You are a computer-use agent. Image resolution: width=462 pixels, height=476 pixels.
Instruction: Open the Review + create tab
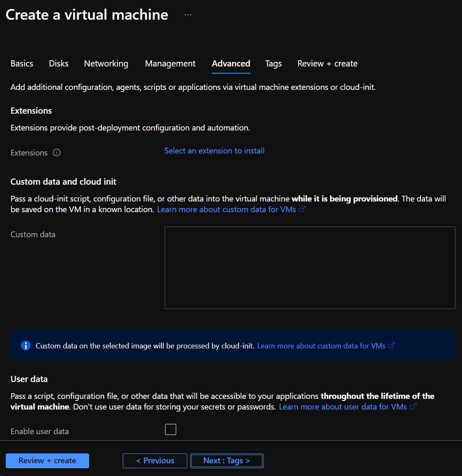tap(327, 64)
